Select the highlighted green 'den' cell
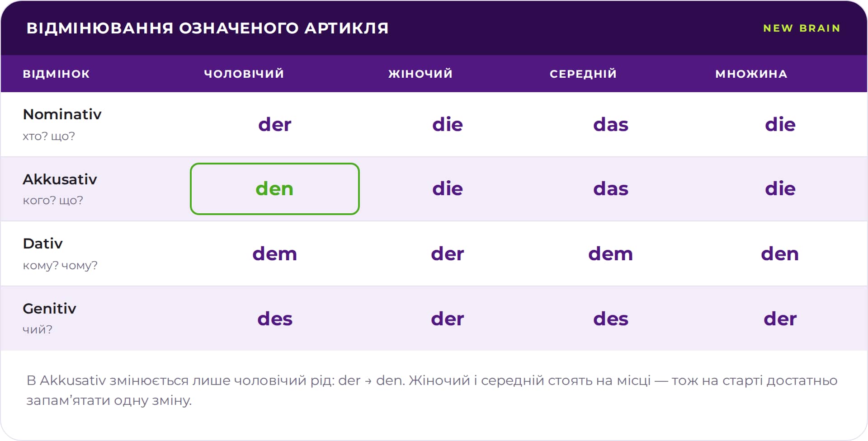The height and width of the screenshot is (441, 868). tap(275, 189)
